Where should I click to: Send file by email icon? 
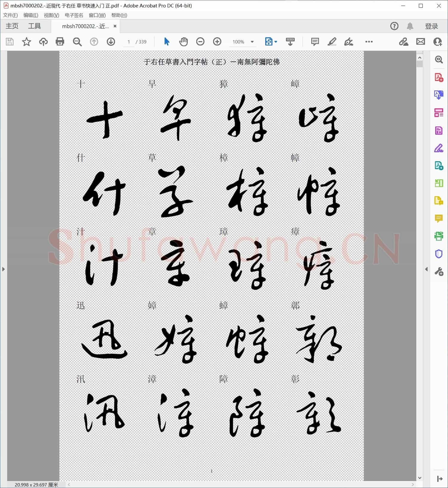[x=421, y=42]
